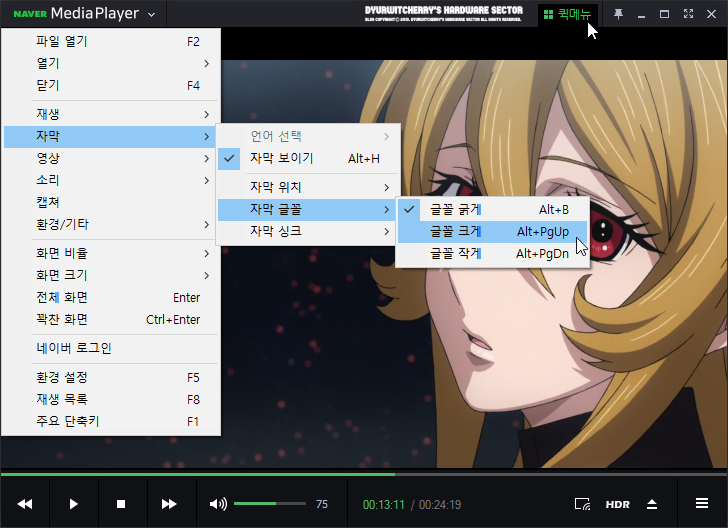Select 꽉찬 화면 menu item
Screen dimensions: 728x528
[111, 320]
